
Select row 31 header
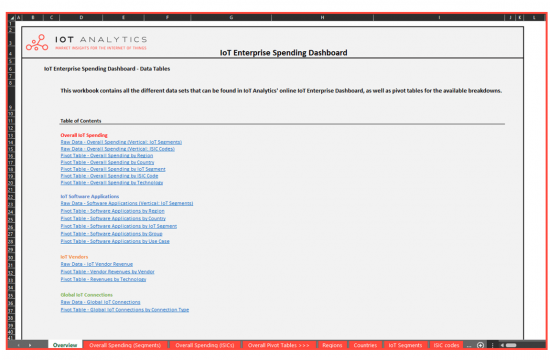click(x=11, y=265)
